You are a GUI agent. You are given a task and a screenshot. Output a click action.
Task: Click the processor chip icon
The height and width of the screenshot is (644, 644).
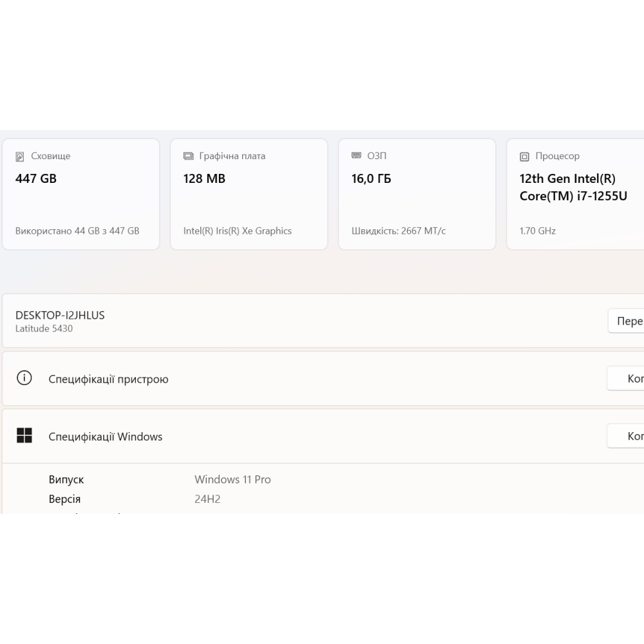(x=525, y=156)
